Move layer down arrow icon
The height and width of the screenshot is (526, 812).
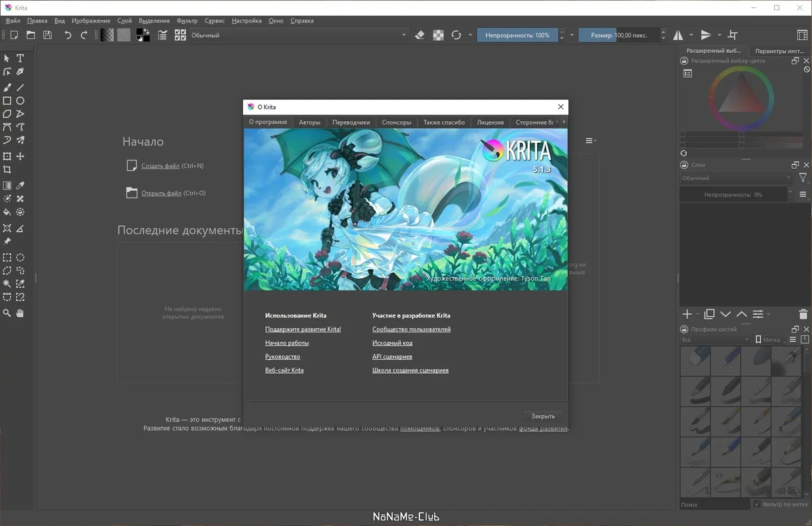tap(725, 314)
